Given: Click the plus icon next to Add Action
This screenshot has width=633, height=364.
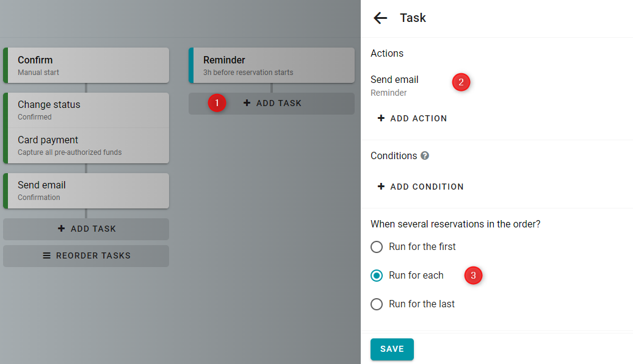Looking at the screenshot, I should click(381, 118).
